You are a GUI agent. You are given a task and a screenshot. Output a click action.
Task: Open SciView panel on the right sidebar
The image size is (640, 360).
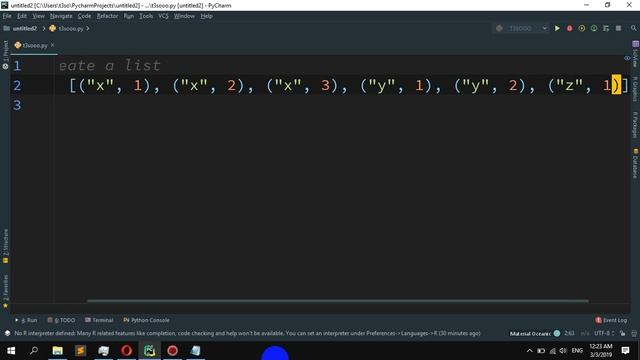click(x=635, y=54)
